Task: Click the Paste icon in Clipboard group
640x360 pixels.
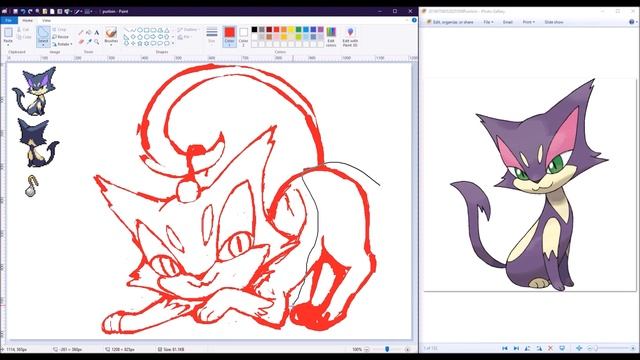Action: pos(8,33)
